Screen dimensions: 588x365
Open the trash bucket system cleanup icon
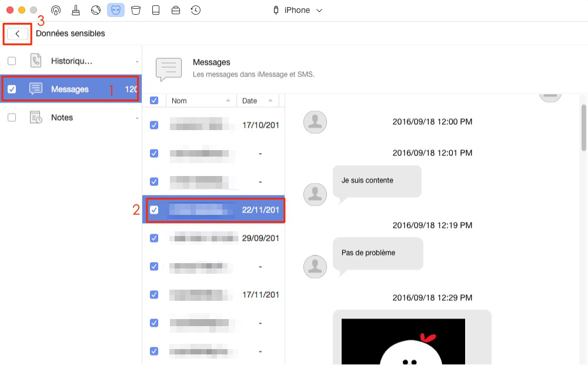[136, 10]
